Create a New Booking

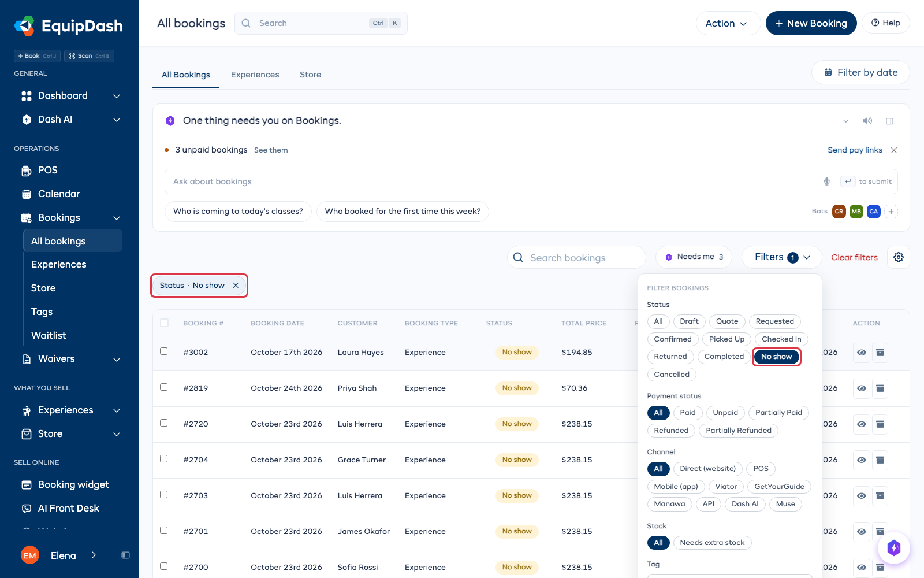(x=811, y=23)
